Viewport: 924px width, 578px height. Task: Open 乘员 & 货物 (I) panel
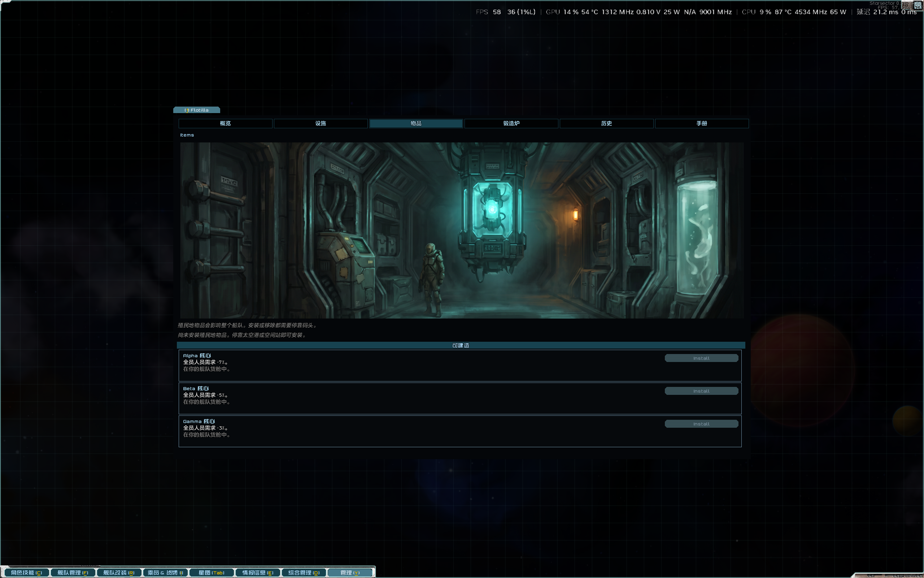165,573
